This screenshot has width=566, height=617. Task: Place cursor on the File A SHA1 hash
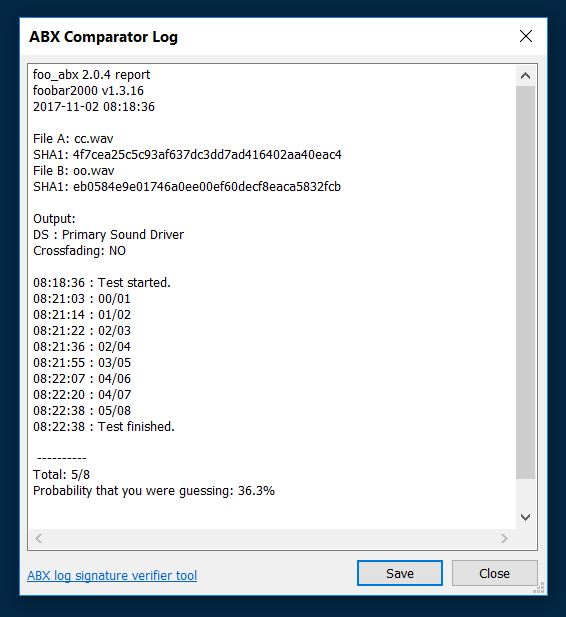(207, 155)
